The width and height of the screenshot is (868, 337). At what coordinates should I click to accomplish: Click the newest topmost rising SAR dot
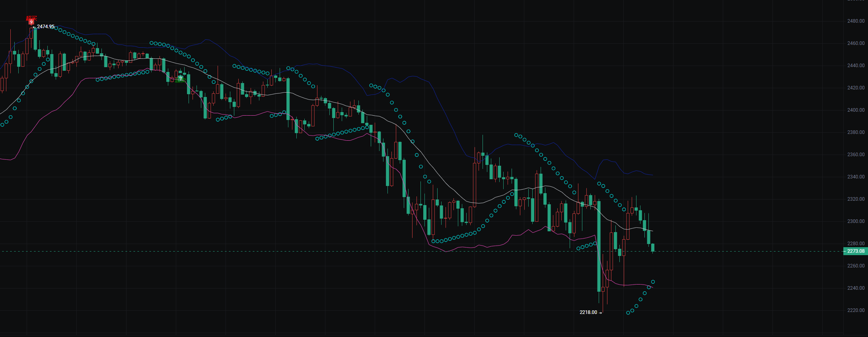(x=653, y=282)
